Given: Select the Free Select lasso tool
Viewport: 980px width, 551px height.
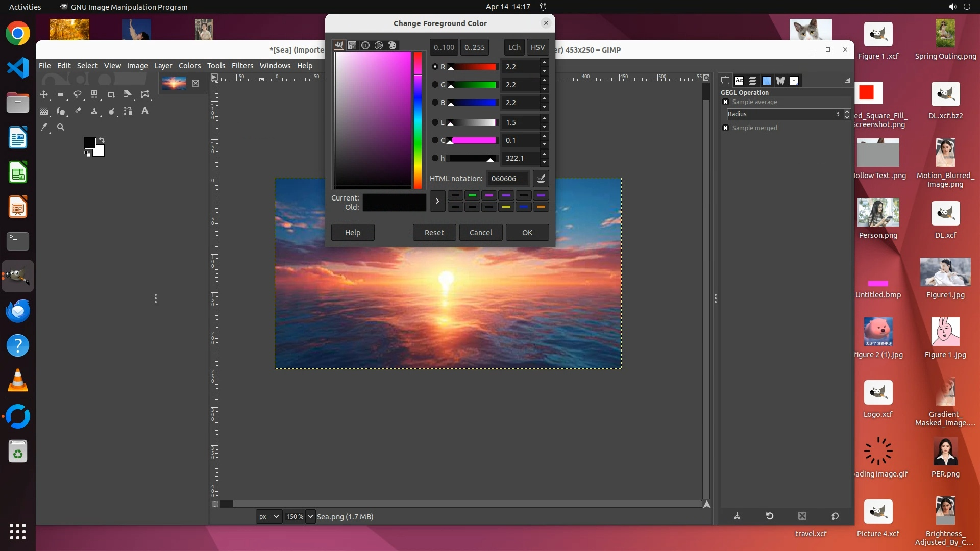Looking at the screenshot, I should pos(78,94).
